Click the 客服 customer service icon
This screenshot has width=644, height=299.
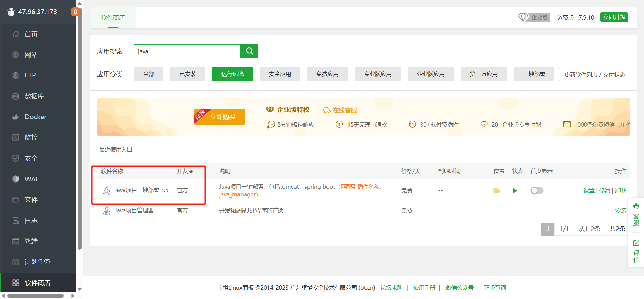tap(636, 215)
